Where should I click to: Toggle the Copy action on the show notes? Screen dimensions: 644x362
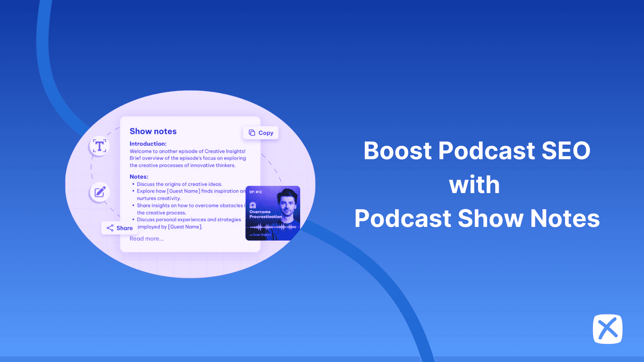261,133
